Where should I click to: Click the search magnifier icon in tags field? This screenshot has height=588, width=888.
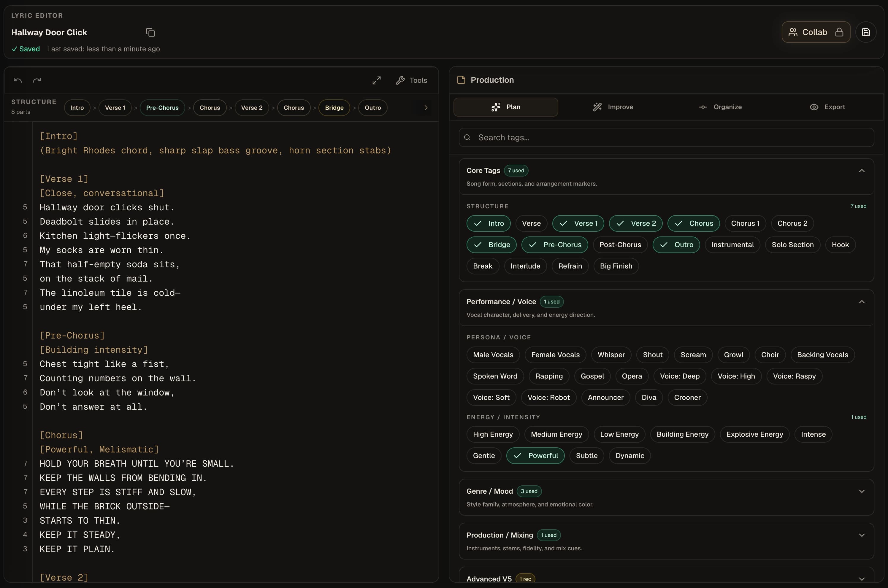[467, 138]
